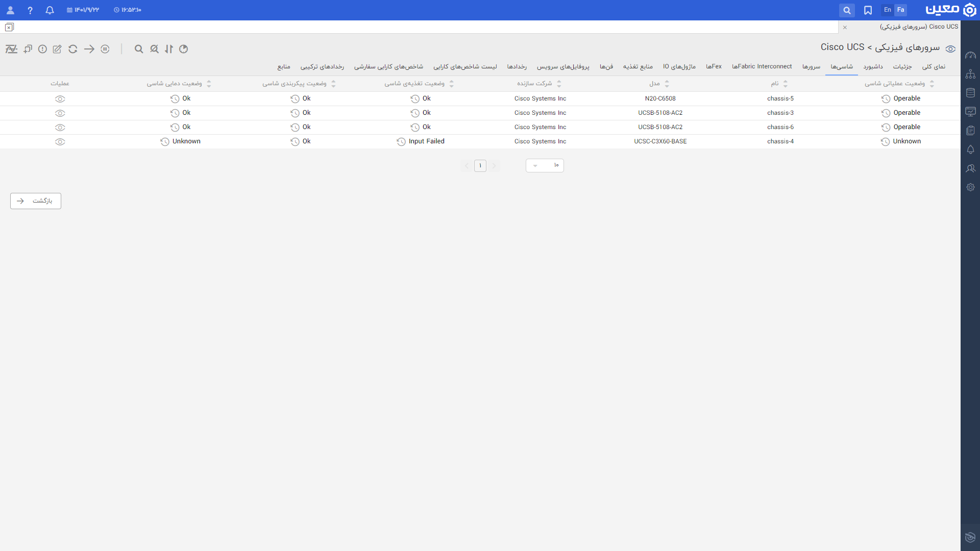This screenshot has height=551, width=980.
Task: Open the help question mark icon
Action: [x=30, y=10]
